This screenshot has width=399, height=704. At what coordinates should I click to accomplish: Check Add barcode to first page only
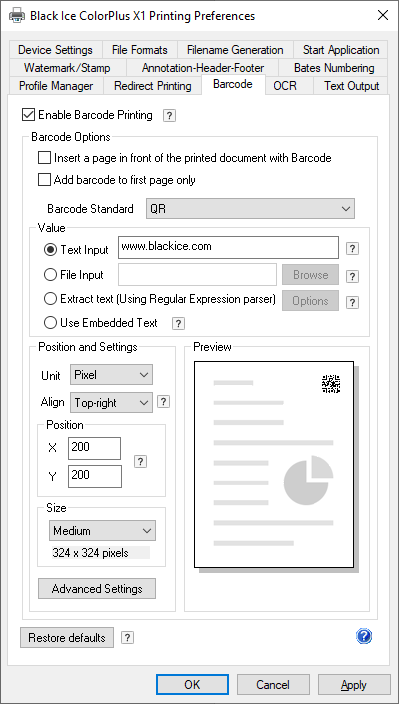tap(44, 180)
